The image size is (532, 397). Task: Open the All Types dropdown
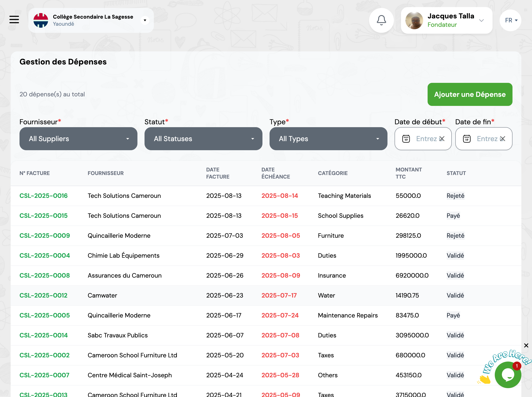coord(328,139)
